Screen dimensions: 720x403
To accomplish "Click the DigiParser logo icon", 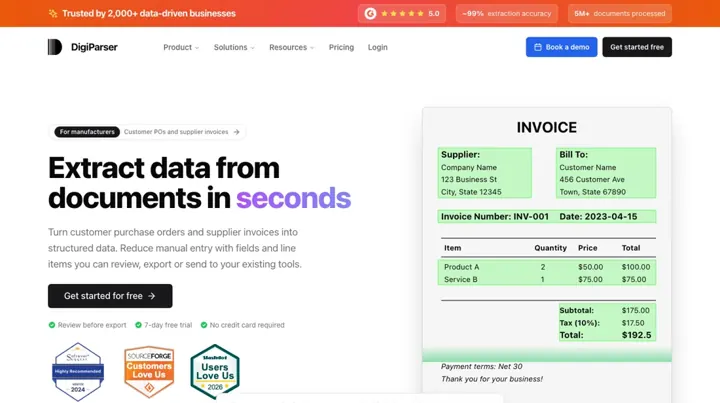I will coord(55,47).
